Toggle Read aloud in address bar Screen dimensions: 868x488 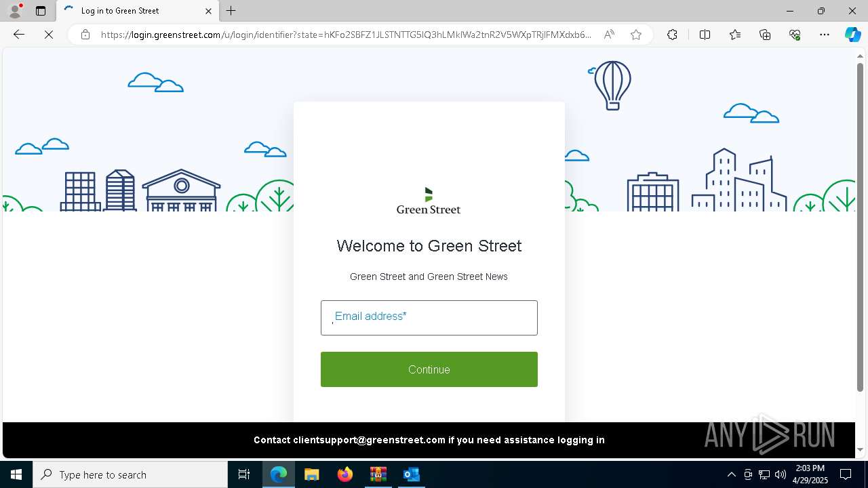[609, 35]
